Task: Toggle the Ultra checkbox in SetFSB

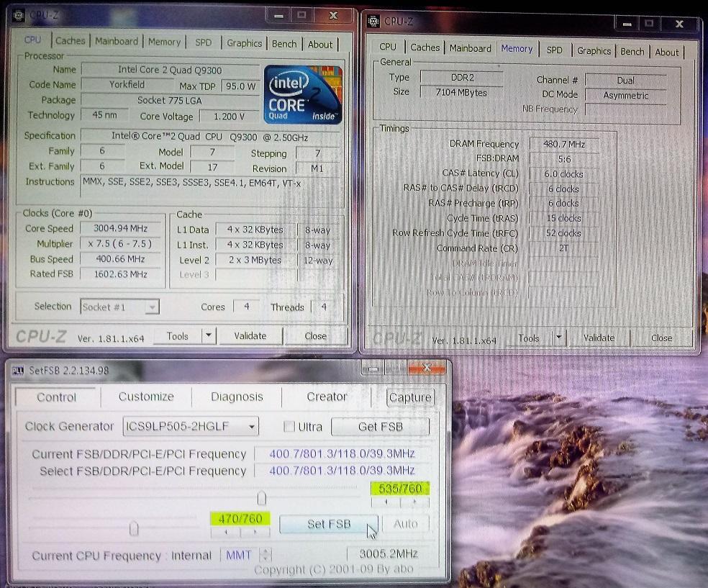Action: [x=289, y=426]
